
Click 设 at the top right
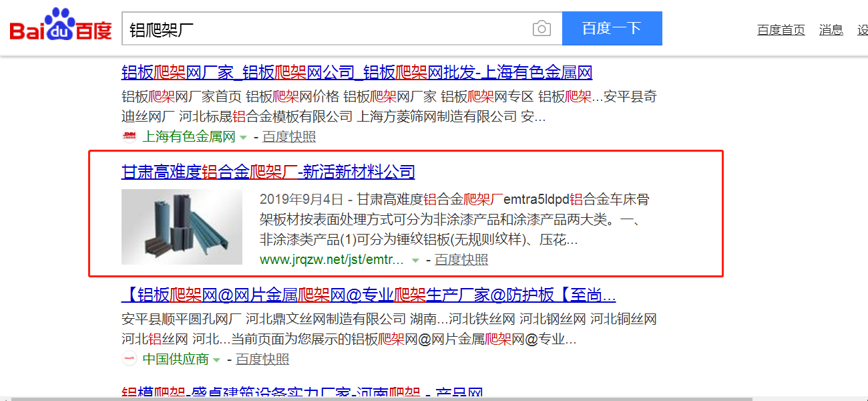(862, 30)
